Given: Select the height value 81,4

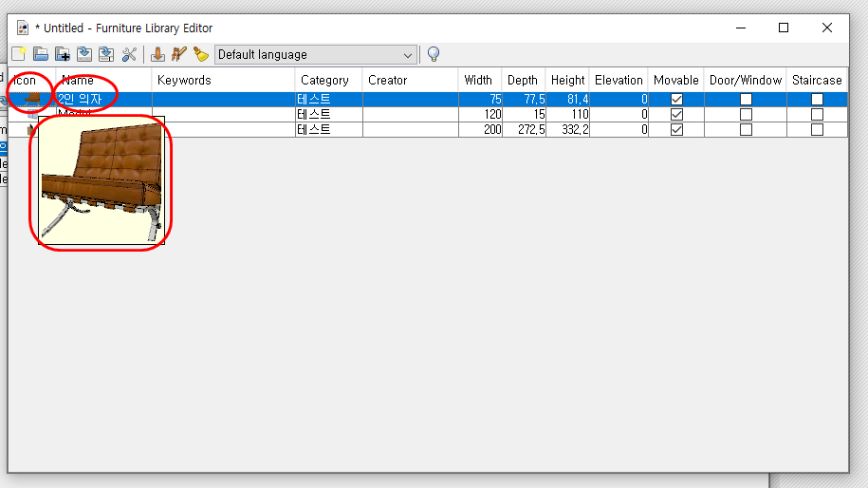Looking at the screenshot, I should point(567,99).
